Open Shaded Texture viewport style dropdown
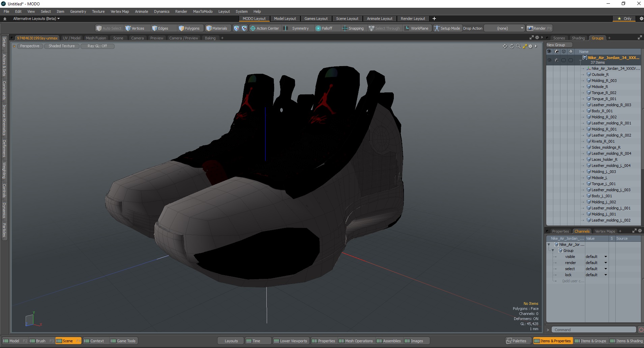Image resolution: width=644 pixels, height=348 pixels. point(62,46)
